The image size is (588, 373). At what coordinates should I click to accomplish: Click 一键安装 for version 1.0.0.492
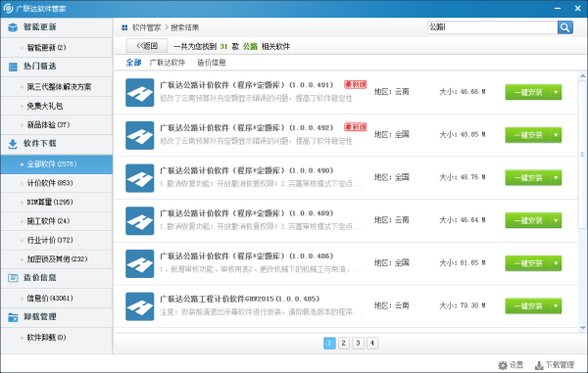point(528,135)
